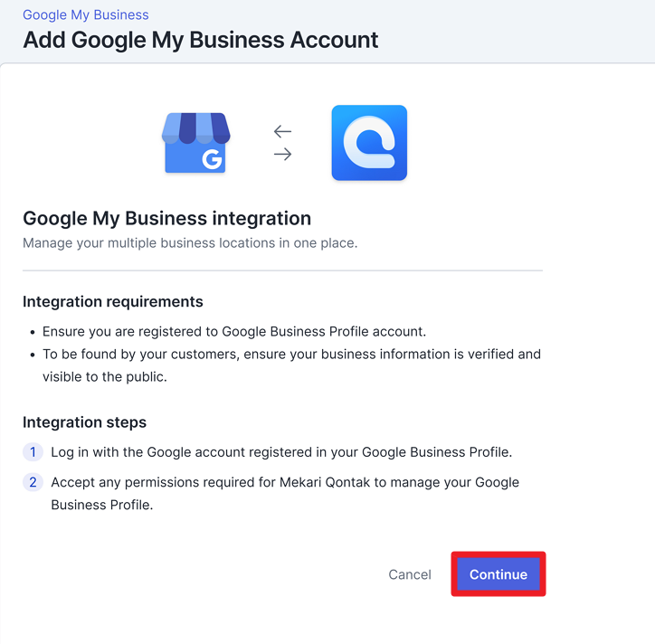Image resolution: width=655 pixels, height=644 pixels.
Task: Click the Integration steps heading
Action: [x=84, y=422]
